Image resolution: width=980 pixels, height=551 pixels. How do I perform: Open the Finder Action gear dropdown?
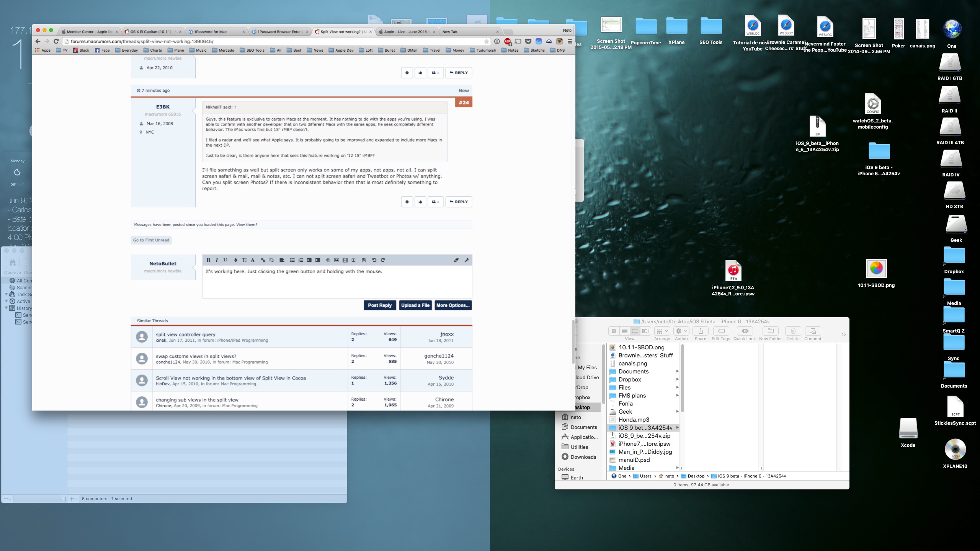pyautogui.click(x=681, y=331)
